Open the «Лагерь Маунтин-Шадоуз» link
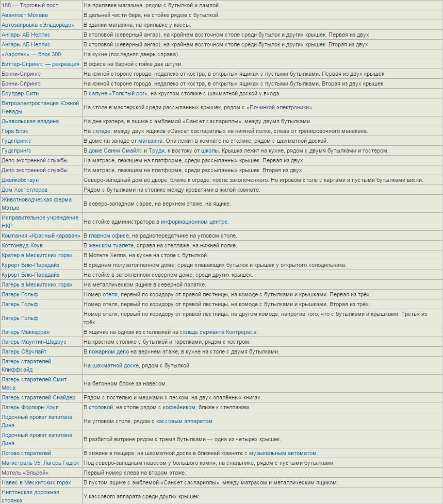 click(x=34, y=342)
